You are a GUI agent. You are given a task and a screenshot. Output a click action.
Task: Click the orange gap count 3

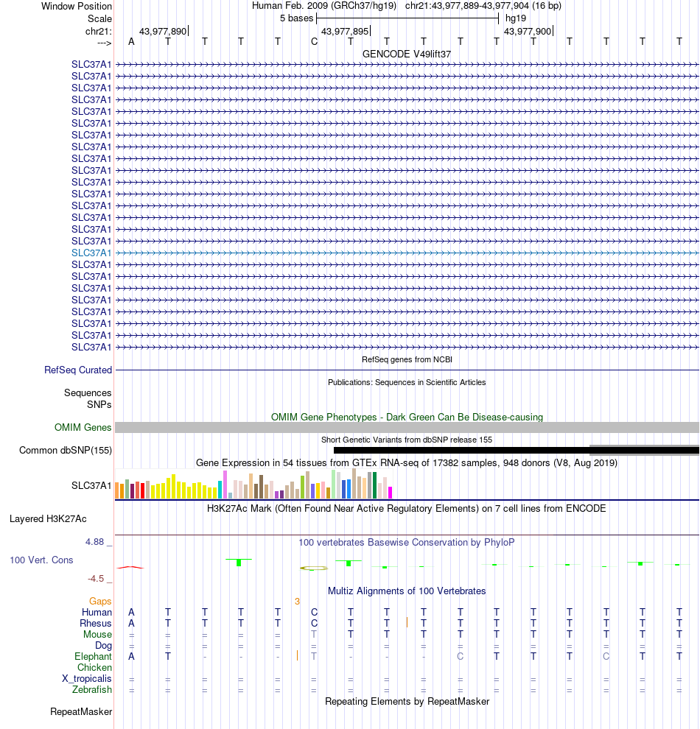click(297, 601)
